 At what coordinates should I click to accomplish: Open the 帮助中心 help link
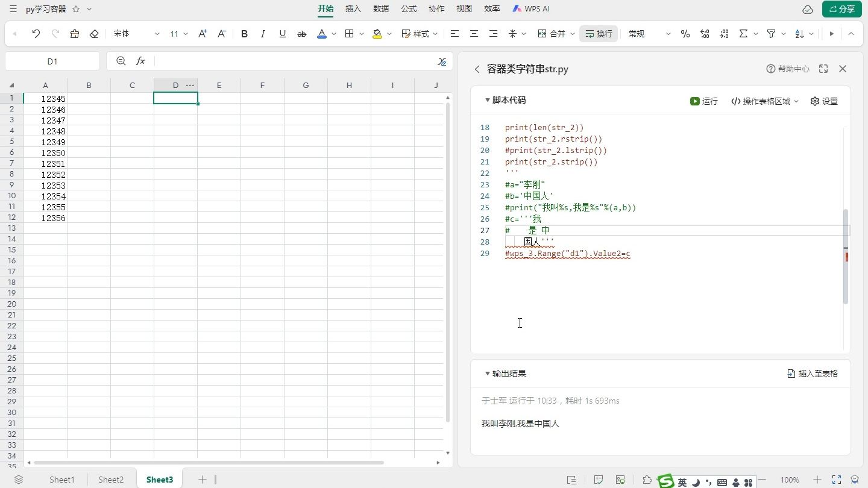pyautogui.click(x=788, y=69)
